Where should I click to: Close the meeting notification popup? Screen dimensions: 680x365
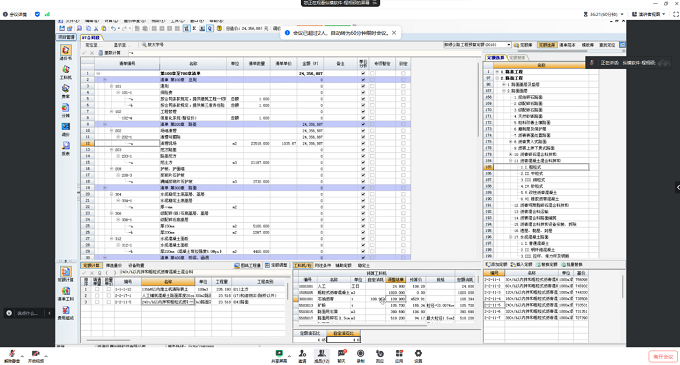click(x=394, y=33)
